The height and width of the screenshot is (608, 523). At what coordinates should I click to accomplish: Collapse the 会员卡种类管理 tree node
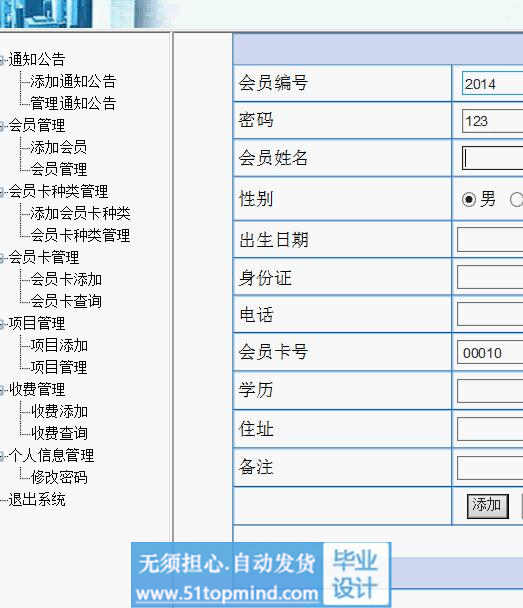[x=2, y=192]
